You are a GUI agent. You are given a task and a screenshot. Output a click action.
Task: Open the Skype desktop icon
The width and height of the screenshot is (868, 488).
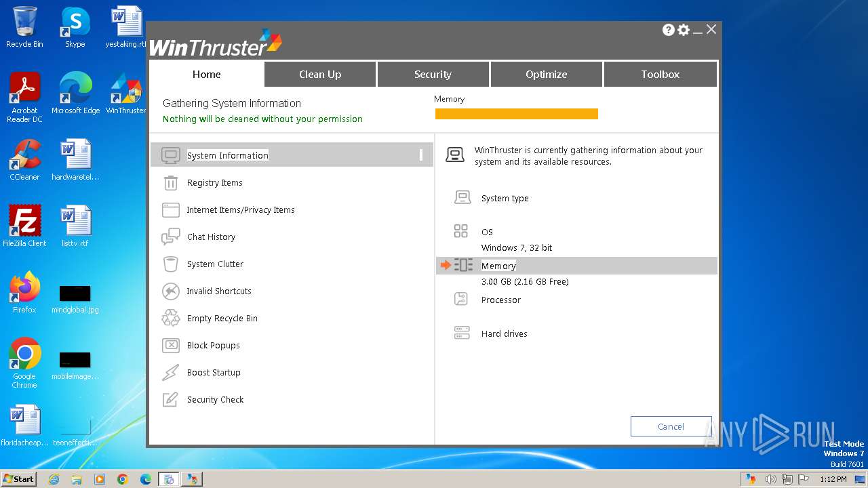pos(75,28)
